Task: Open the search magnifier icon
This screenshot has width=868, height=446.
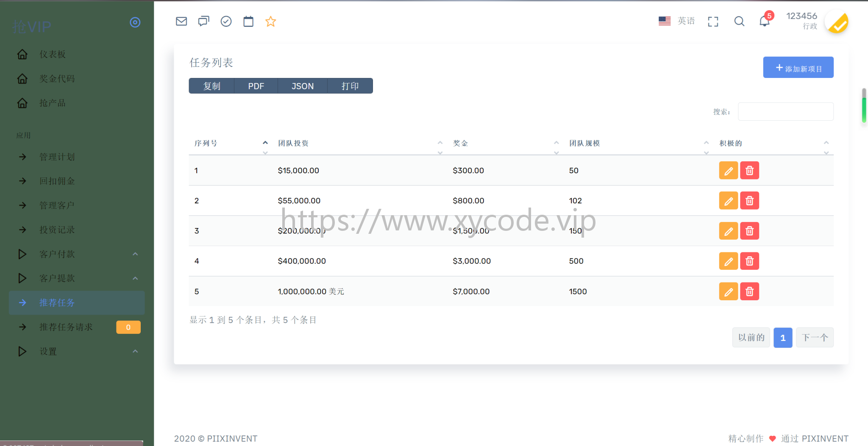Action: [x=740, y=21]
